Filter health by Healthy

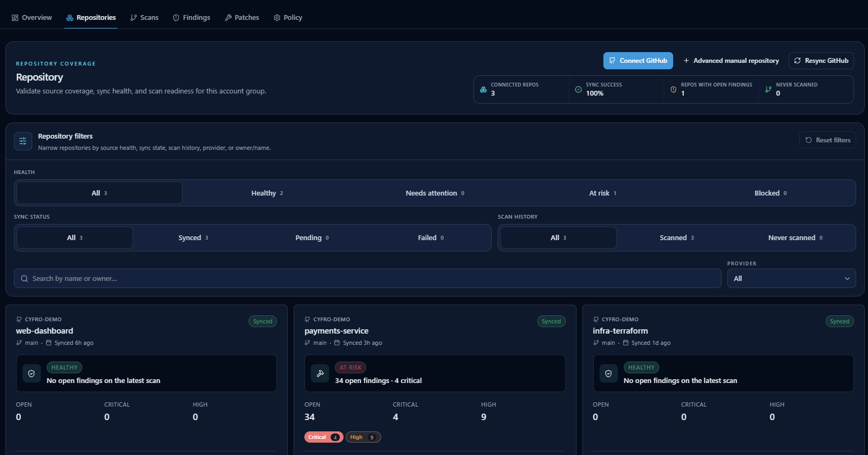(x=267, y=193)
